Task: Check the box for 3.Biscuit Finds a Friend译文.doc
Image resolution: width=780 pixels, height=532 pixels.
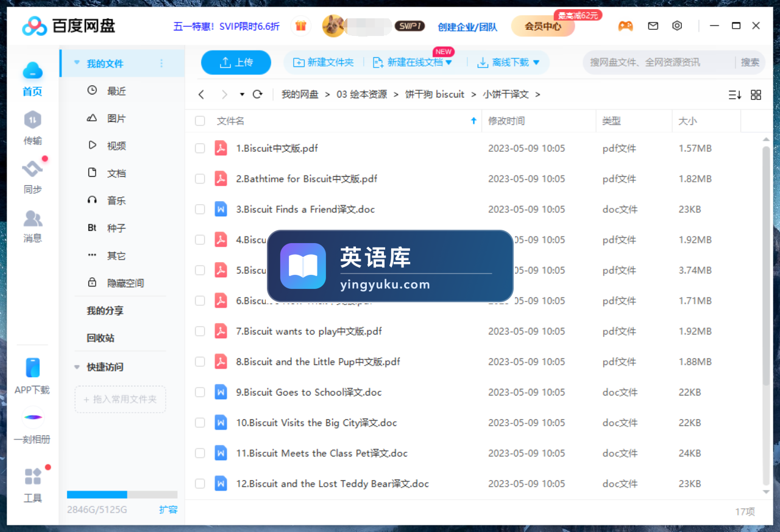Action: (200, 209)
